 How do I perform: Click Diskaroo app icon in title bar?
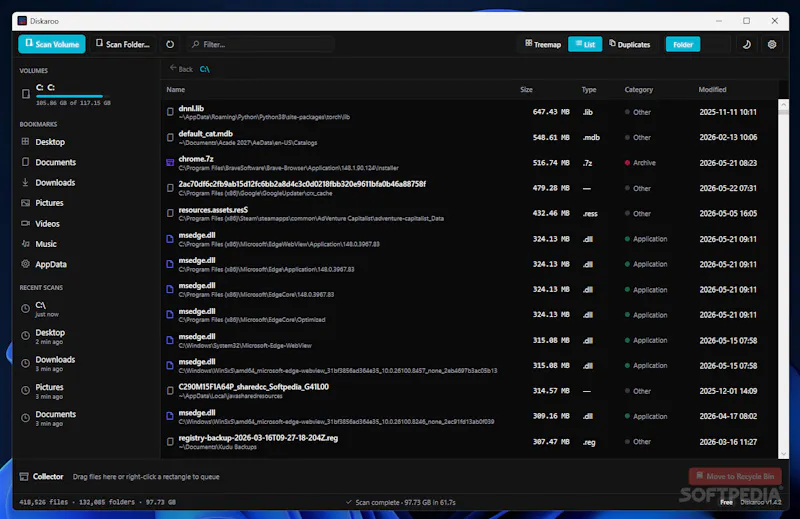pos(22,21)
